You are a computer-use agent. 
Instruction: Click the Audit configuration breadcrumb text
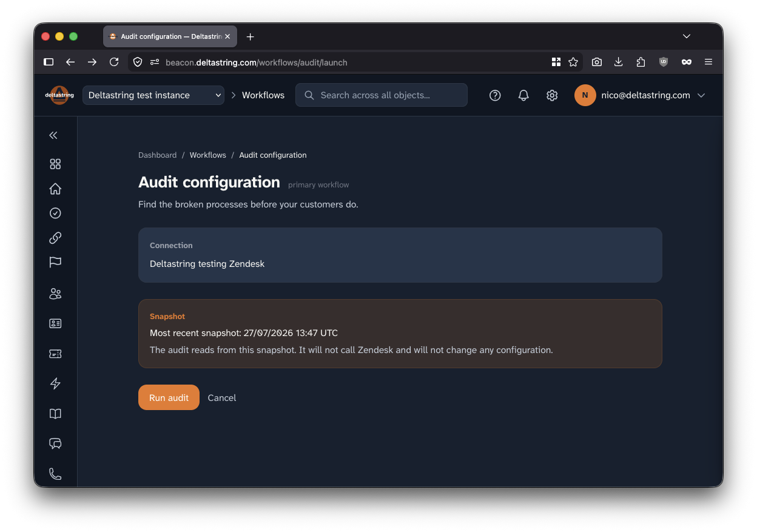click(x=273, y=155)
